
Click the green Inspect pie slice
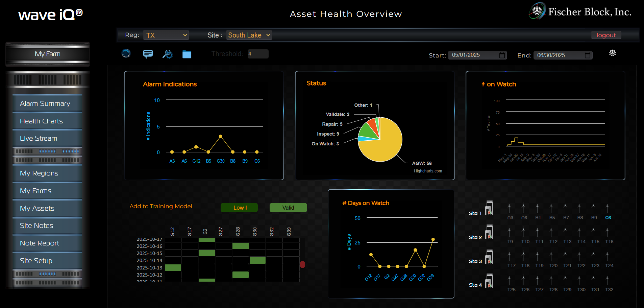pyautogui.click(x=369, y=131)
